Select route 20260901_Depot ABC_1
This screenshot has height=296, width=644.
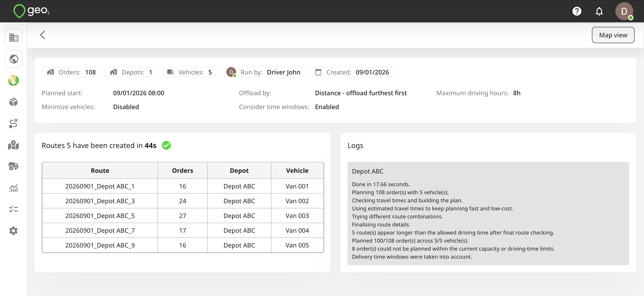[x=100, y=186]
